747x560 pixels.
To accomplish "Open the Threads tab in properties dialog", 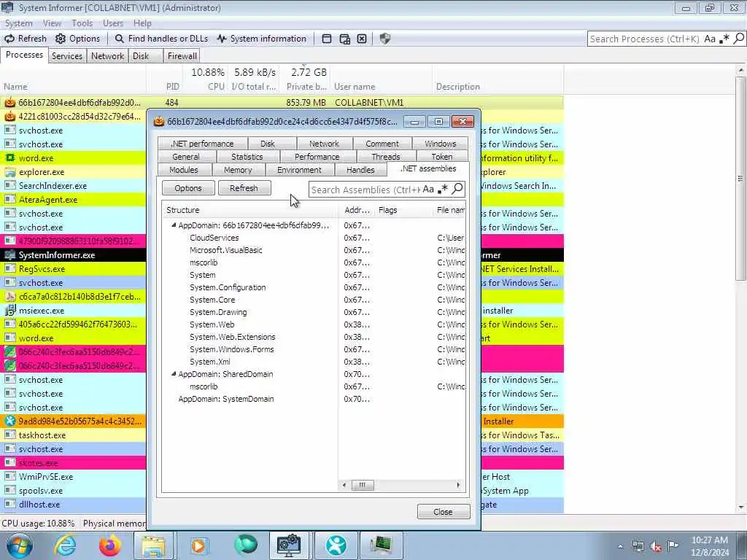I will pyautogui.click(x=386, y=157).
